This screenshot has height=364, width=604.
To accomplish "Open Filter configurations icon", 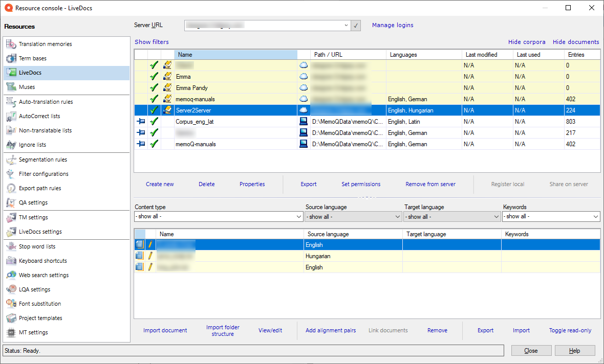I will click(x=11, y=174).
